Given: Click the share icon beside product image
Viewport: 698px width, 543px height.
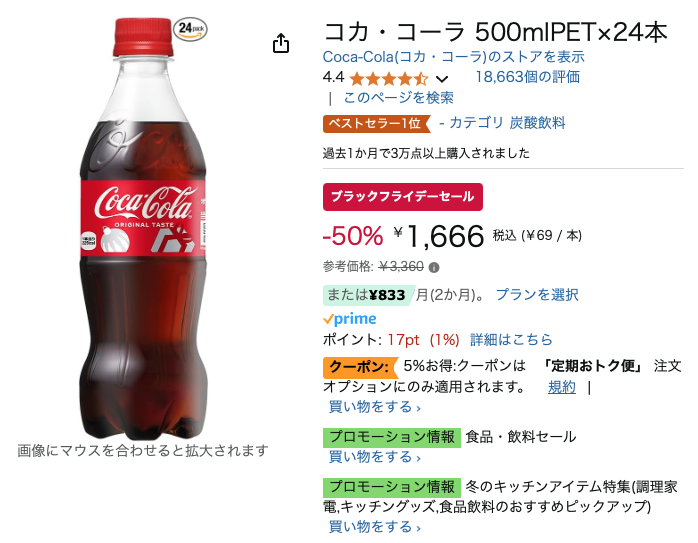Looking at the screenshot, I should [x=281, y=43].
